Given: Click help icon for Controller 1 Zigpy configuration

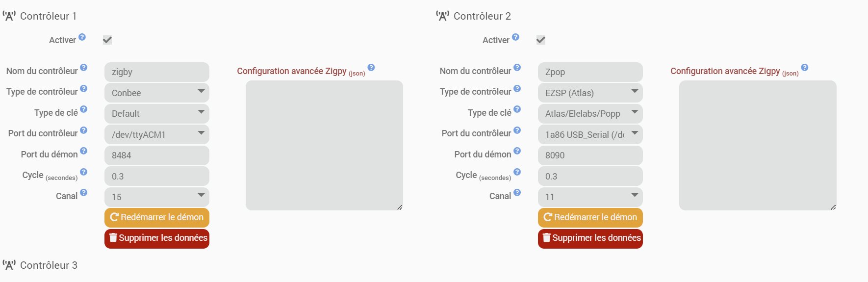Looking at the screenshot, I should 371,68.
